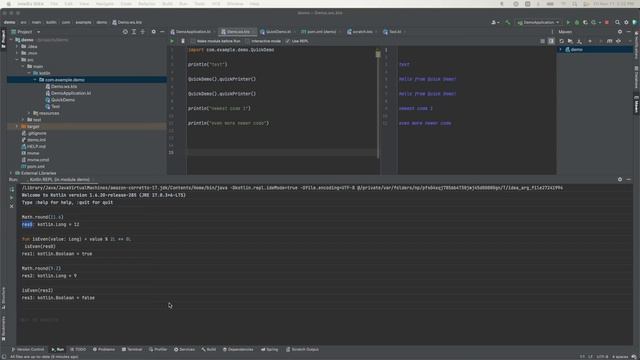Click the stop/close X icon in REPL sidebar
640x360 pixels.
point(11,206)
